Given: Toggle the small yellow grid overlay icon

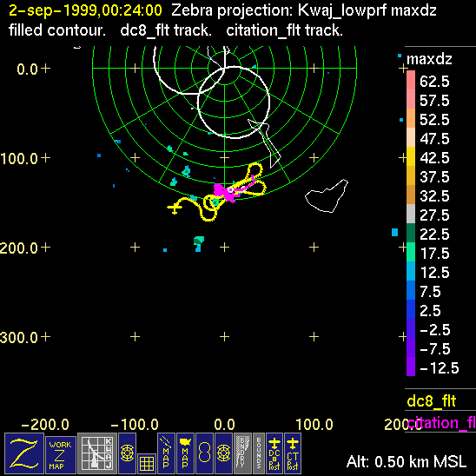Looking at the screenshot, I should click(147, 464).
